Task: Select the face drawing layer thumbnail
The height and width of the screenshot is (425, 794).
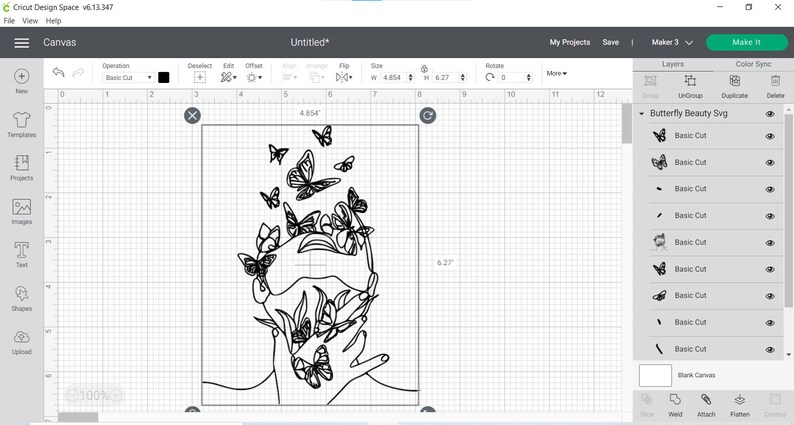Action: pos(659,243)
